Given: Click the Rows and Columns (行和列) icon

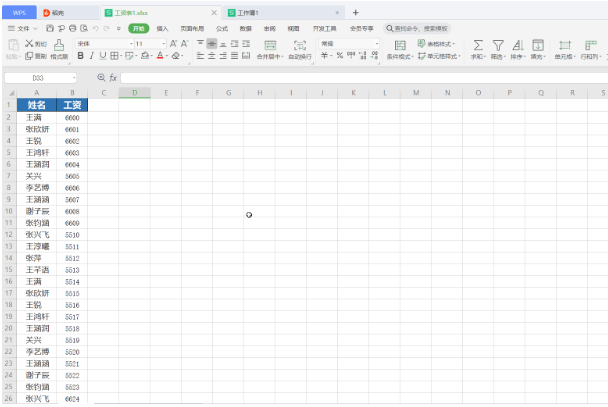Looking at the screenshot, I should point(591,45).
